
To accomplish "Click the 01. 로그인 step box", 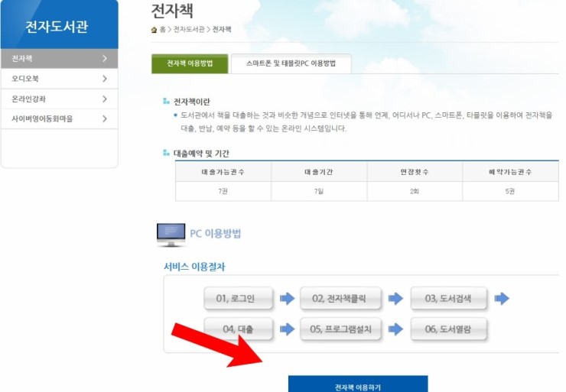I will [239, 299].
